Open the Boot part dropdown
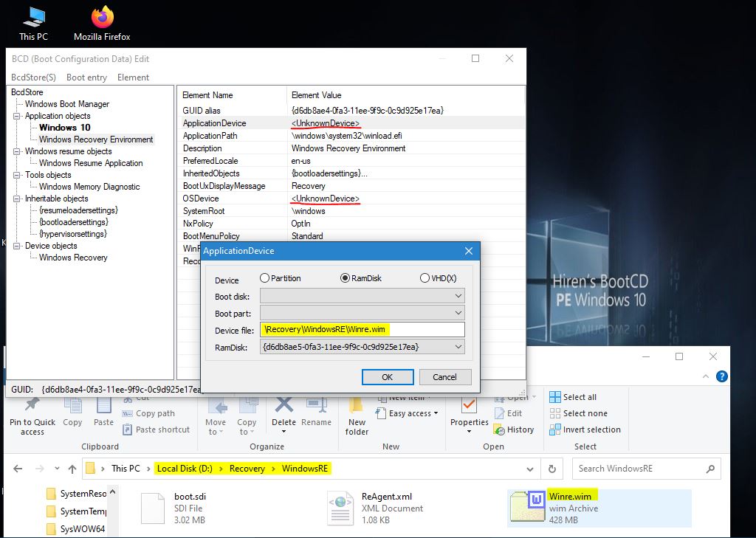This screenshot has width=756, height=538. point(458,313)
